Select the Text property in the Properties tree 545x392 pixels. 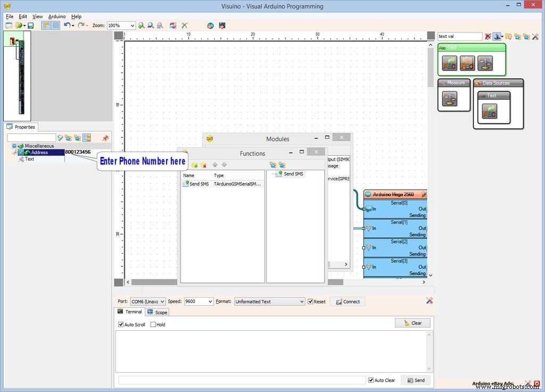pyautogui.click(x=29, y=159)
